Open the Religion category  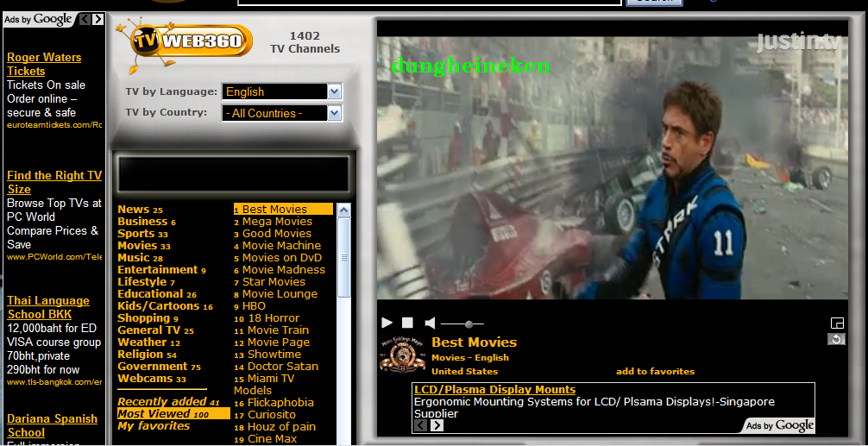(x=147, y=355)
